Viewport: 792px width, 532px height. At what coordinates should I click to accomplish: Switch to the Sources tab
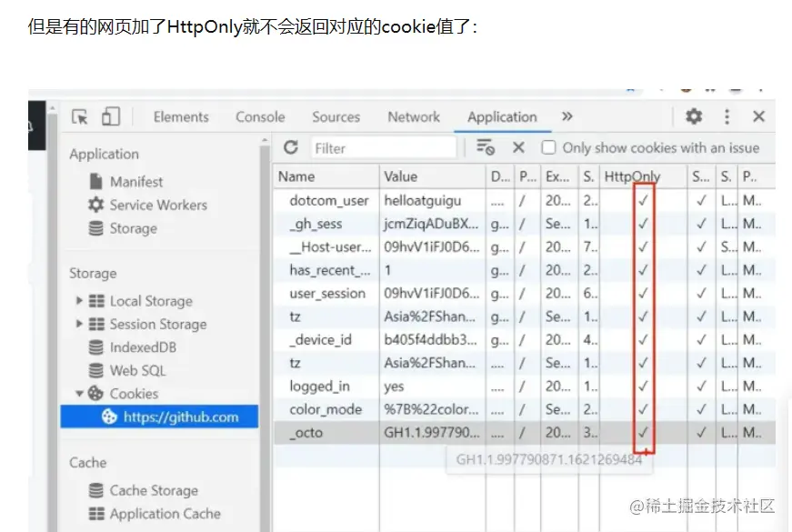(336, 116)
